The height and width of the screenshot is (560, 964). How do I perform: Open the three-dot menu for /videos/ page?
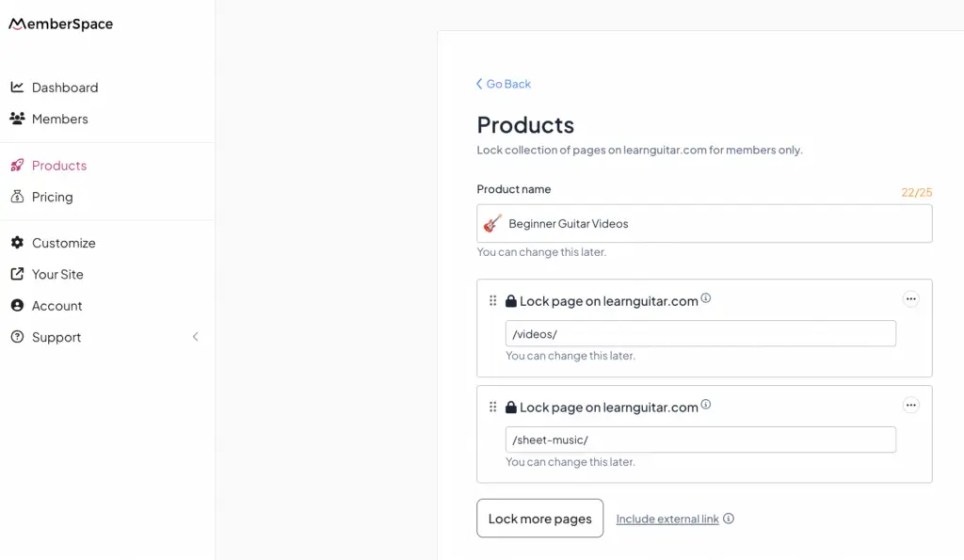click(x=910, y=299)
